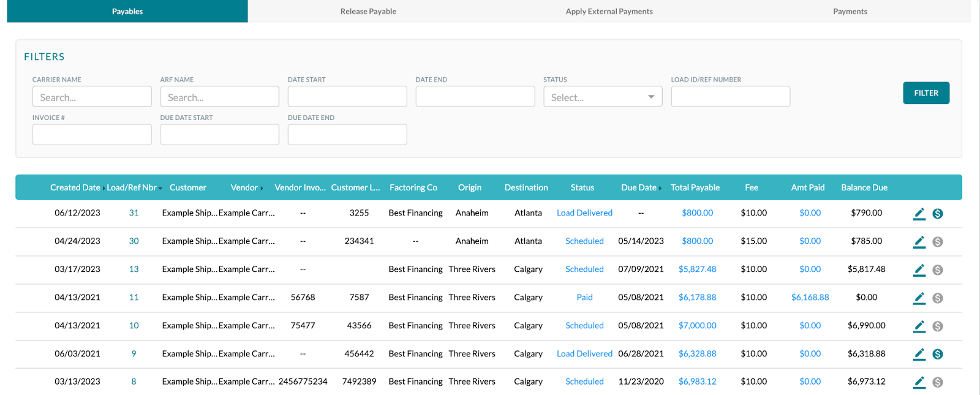The image size is (980, 395).
Task: Click Scheduled status for load 30
Action: tap(584, 241)
